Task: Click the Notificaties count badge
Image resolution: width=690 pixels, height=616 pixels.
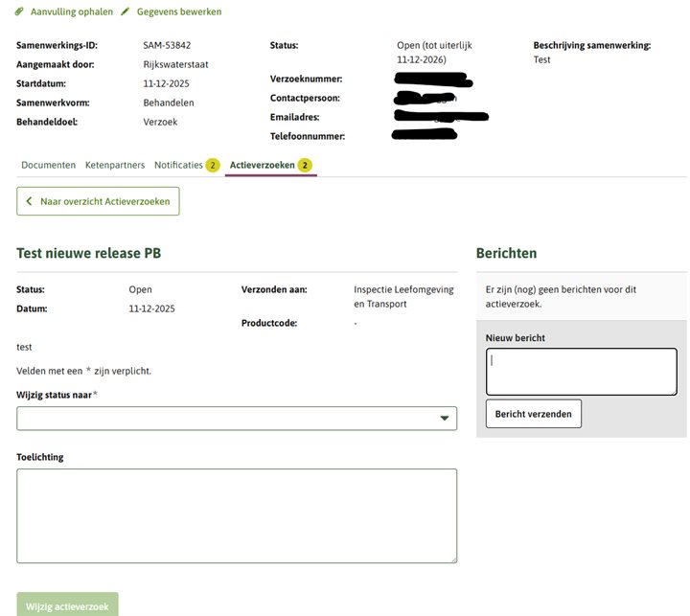Action: click(x=213, y=166)
